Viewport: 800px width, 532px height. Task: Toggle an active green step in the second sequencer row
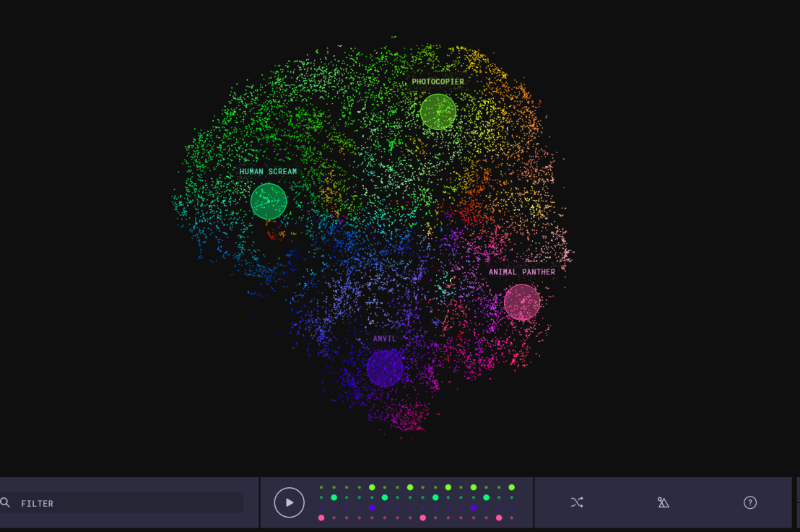[x=334, y=497]
